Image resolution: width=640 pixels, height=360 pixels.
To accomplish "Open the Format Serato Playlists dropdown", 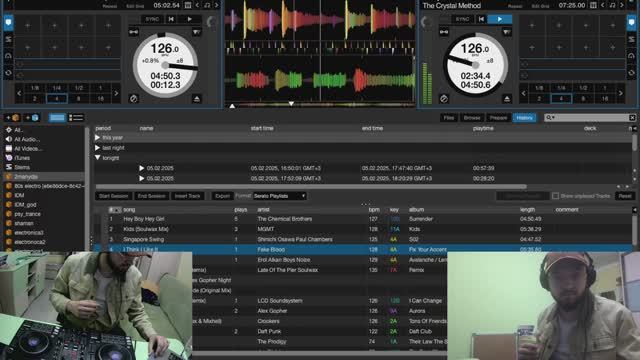I will click(280, 196).
